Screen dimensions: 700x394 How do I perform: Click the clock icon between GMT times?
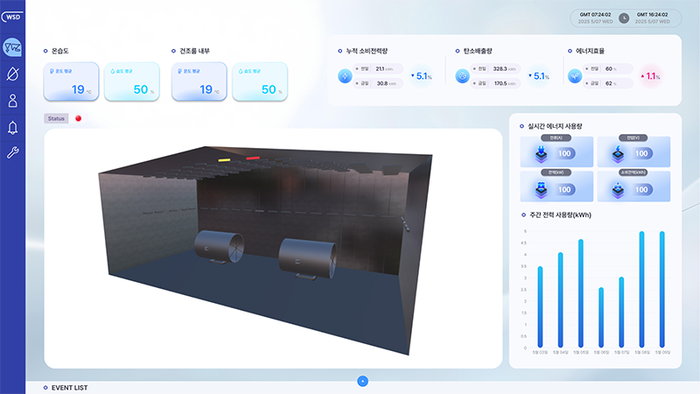tap(624, 18)
